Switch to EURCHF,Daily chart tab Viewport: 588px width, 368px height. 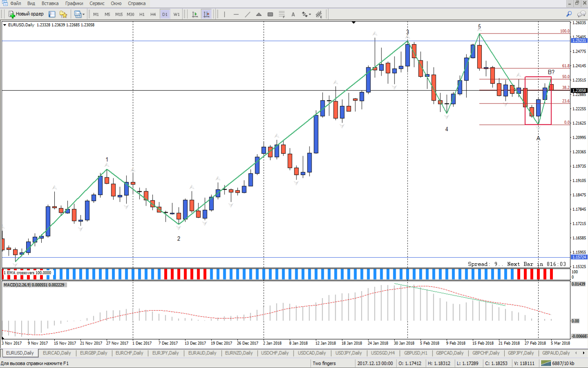[129, 353]
